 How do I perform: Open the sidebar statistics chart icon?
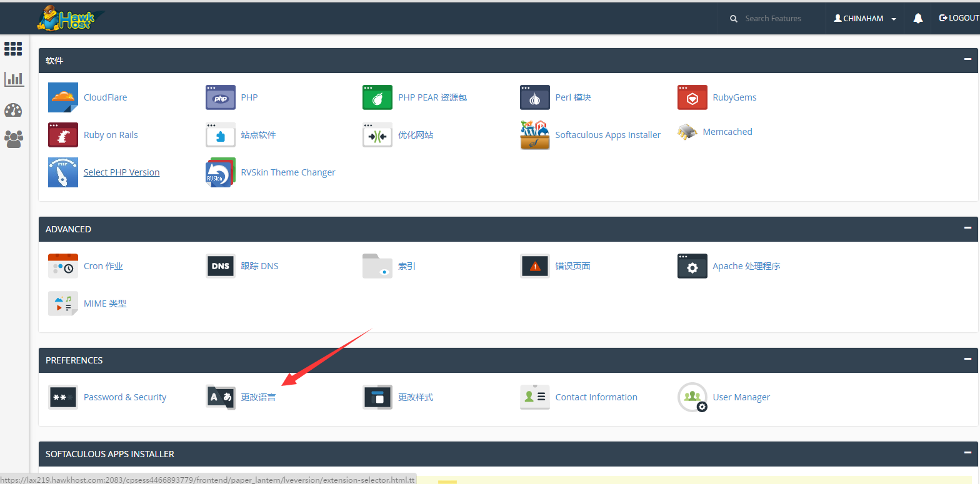click(x=13, y=79)
